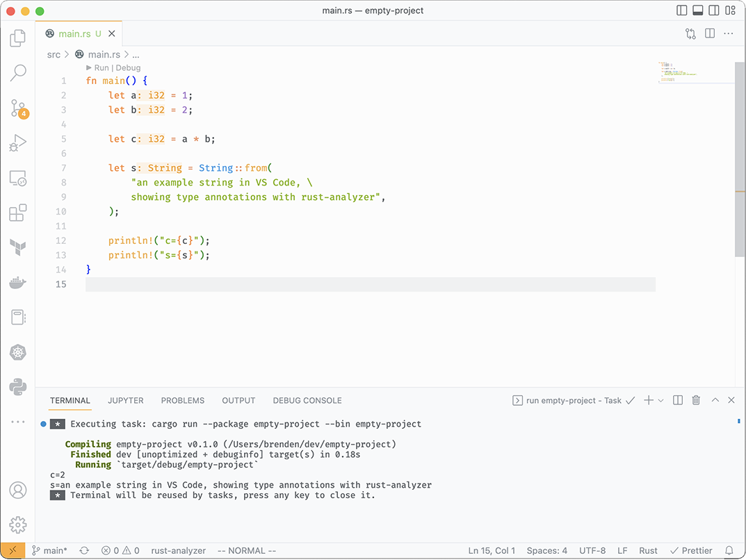Image resolution: width=746 pixels, height=560 pixels.
Task: Switch to the TERMINAL panel tab
Action: [x=70, y=401]
